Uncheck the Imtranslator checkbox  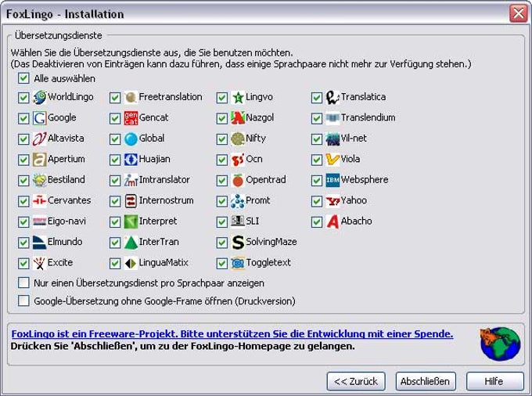pyautogui.click(x=115, y=181)
